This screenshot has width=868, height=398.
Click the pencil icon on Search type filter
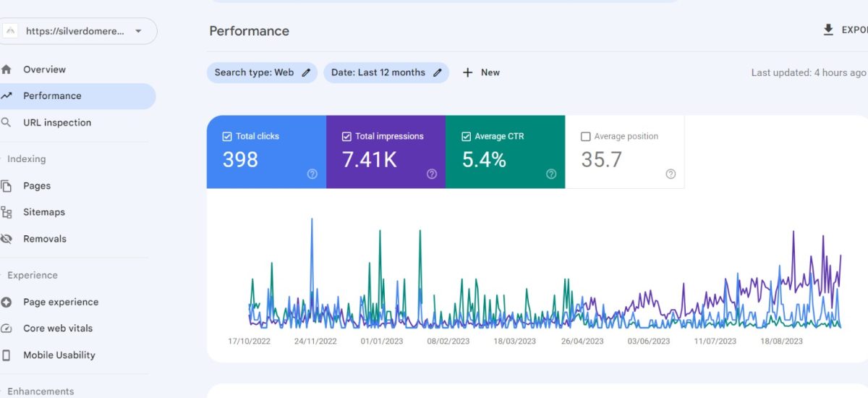click(306, 72)
